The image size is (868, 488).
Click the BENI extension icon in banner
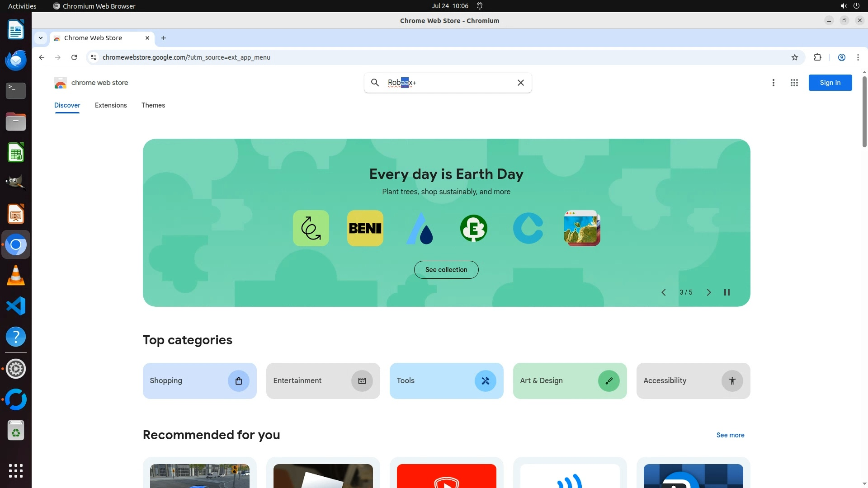pos(365,228)
